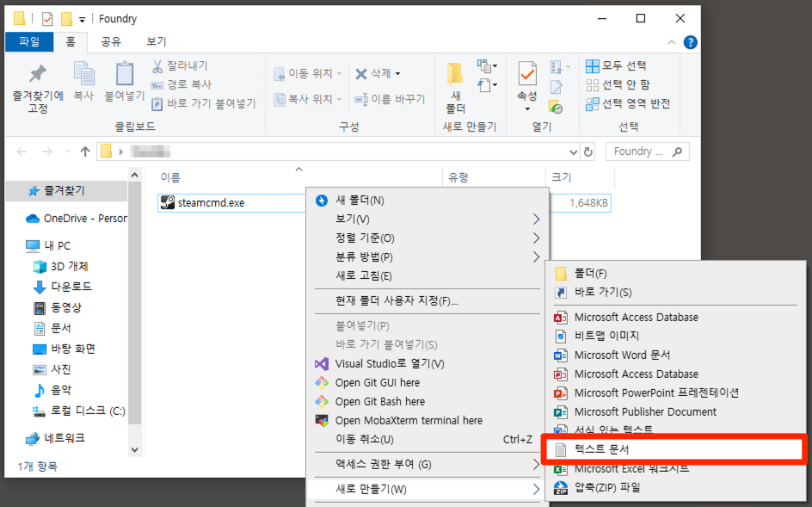
Task: Click the address bar path field
Action: 338,151
